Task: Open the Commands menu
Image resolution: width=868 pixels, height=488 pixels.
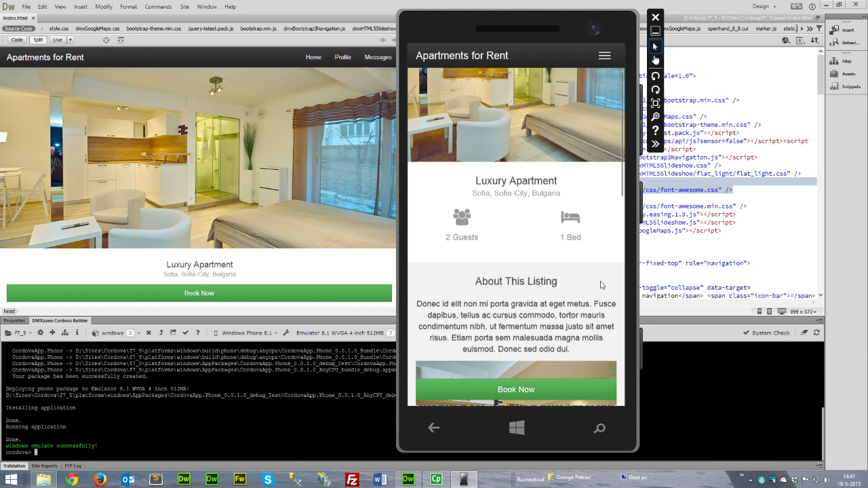Action: coord(158,7)
